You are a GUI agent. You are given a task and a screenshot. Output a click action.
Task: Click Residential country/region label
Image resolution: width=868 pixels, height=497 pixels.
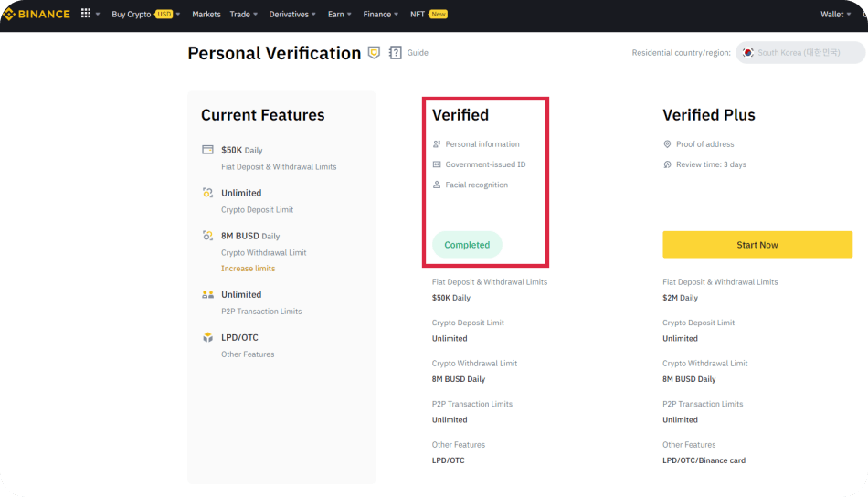click(681, 53)
